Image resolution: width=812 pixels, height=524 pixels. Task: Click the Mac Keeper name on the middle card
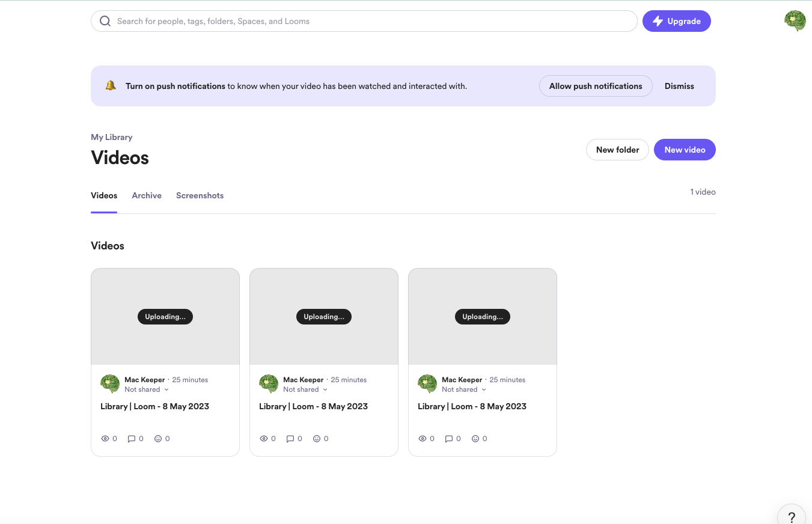303,380
